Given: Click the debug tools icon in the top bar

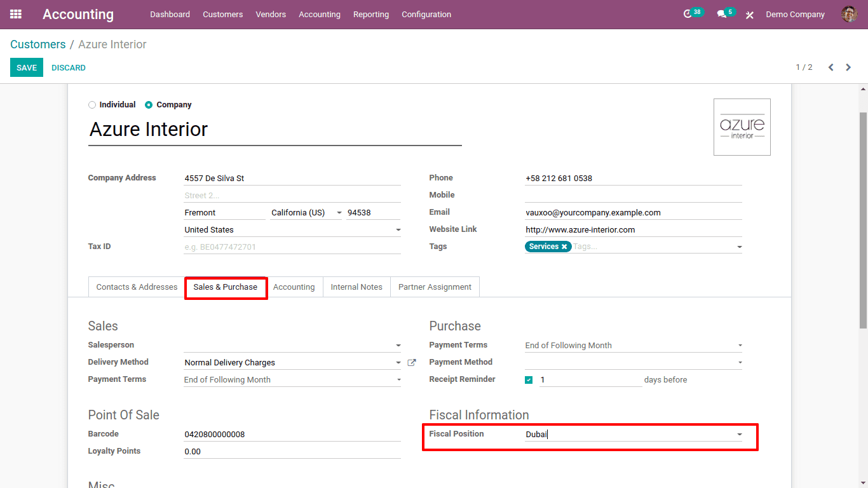Looking at the screenshot, I should 750,15.
